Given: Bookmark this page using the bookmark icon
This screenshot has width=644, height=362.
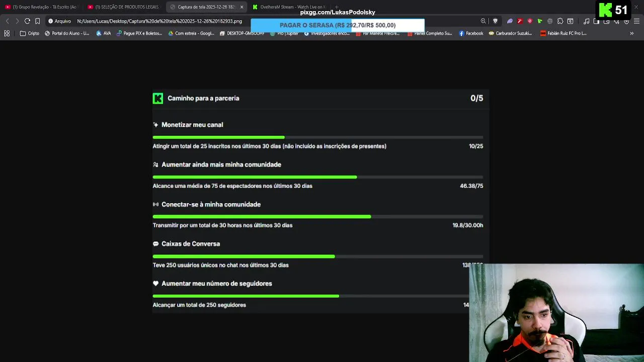Looking at the screenshot, I should click(37, 21).
